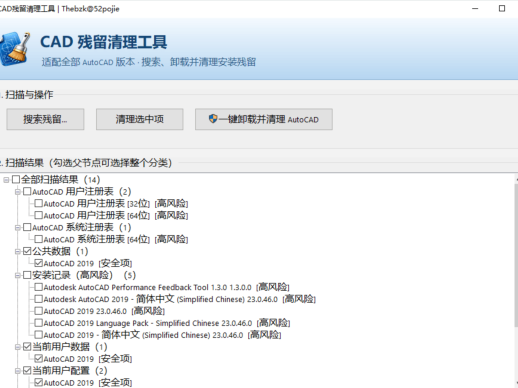Collapse the AutoCAD 用户注册表 tree node
The height and width of the screenshot is (388, 518).
tap(18, 192)
